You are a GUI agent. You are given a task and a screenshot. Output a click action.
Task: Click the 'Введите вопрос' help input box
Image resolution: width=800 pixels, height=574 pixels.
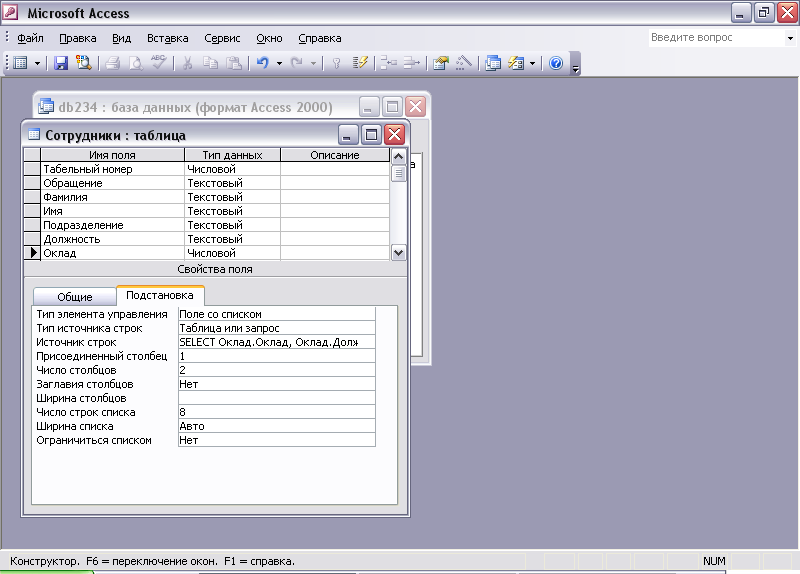(716, 38)
